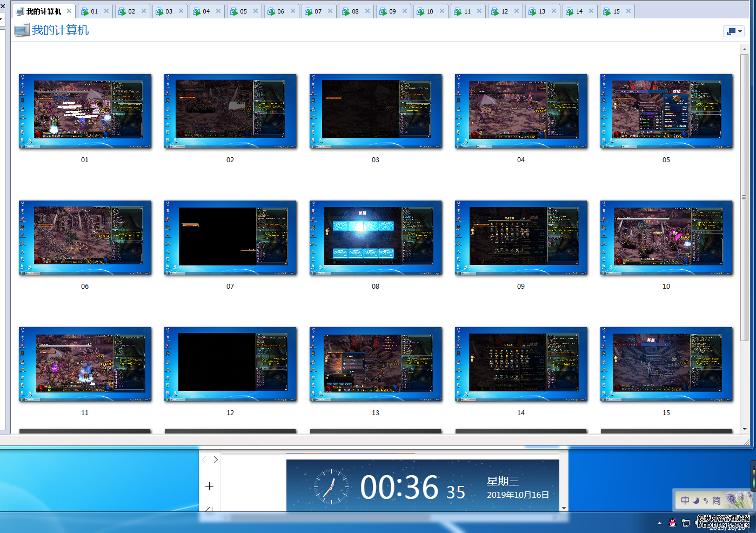The width and height of the screenshot is (756, 533).
Task: Click the VM 13 preview thumbnail
Action: (x=376, y=364)
